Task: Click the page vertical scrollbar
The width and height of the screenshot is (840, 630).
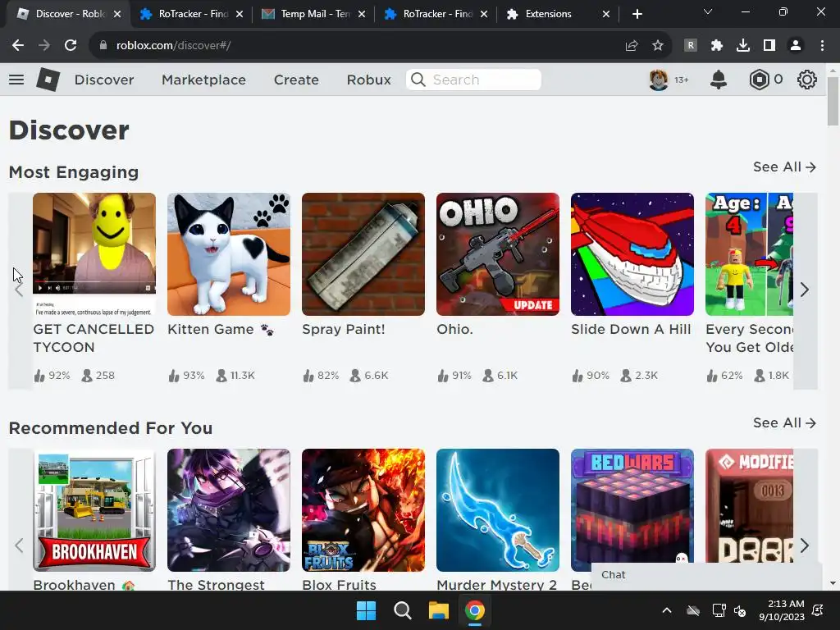Action: (x=833, y=101)
